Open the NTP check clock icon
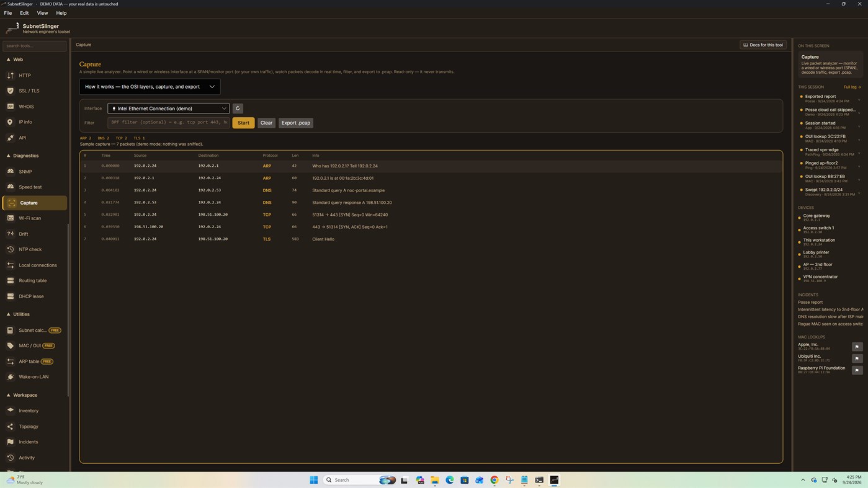The width and height of the screenshot is (868, 488). click(x=11, y=249)
